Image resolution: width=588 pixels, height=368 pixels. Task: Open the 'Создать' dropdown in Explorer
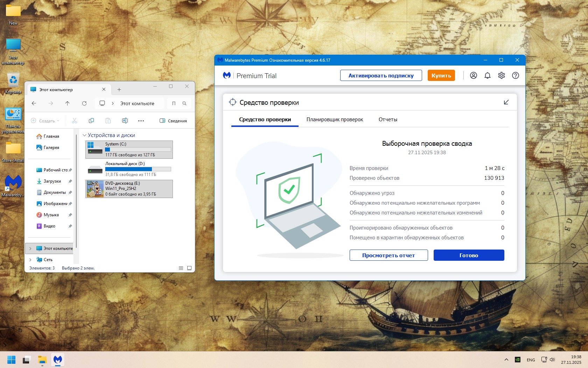tap(45, 121)
